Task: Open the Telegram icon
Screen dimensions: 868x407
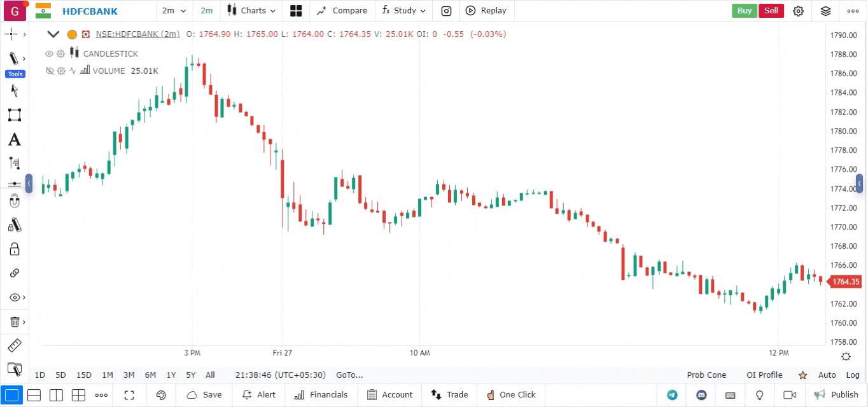Action: pyautogui.click(x=672, y=395)
